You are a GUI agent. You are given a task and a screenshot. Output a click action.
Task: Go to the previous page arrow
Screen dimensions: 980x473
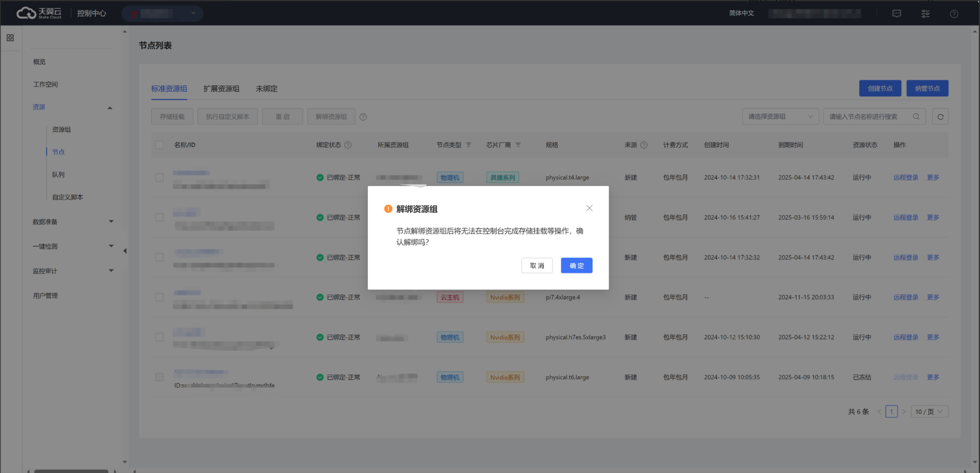(879, 411)
